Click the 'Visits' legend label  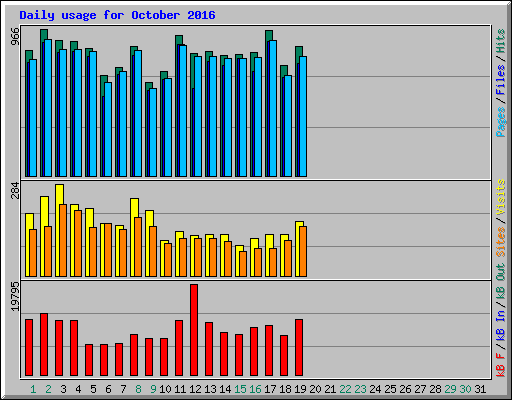point(501,197)
